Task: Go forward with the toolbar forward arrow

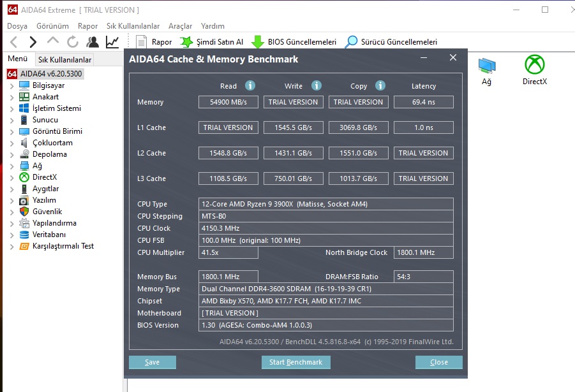Action: click(33, 42)
